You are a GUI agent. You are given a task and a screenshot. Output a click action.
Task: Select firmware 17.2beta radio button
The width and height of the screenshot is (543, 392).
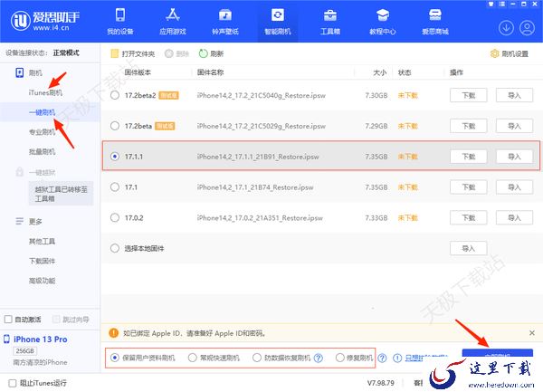point(115,126)
